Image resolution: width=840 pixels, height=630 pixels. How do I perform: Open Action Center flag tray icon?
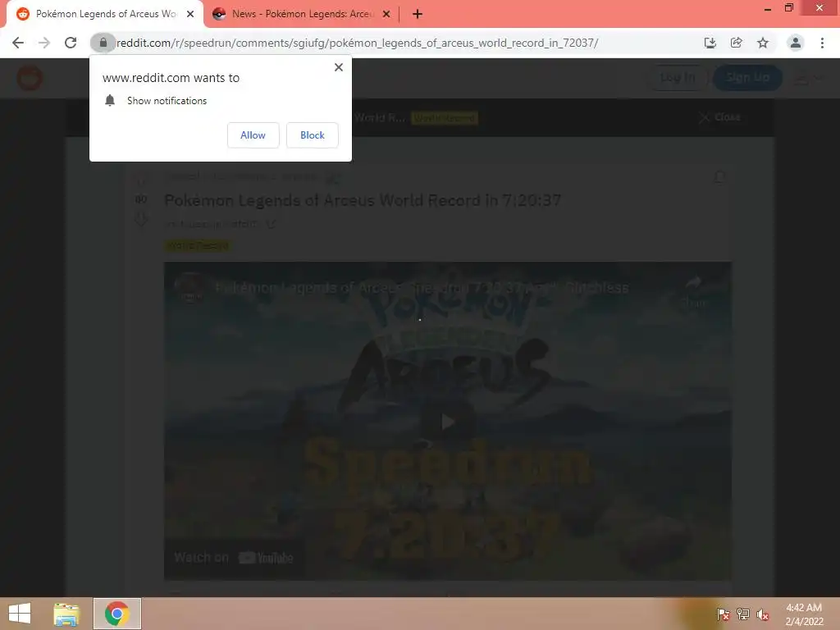pos(723,614)
